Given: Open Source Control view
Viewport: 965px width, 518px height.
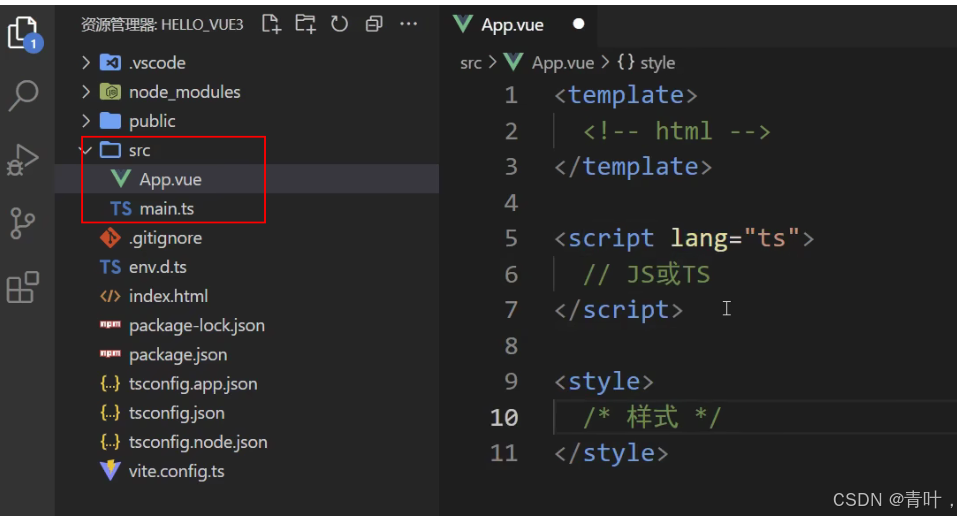Looking at the screenshot, I should click(x=23, y=223).
